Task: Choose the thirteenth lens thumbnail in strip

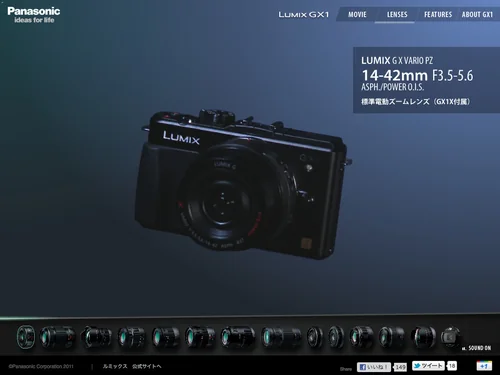Action: tap(423, 337)
